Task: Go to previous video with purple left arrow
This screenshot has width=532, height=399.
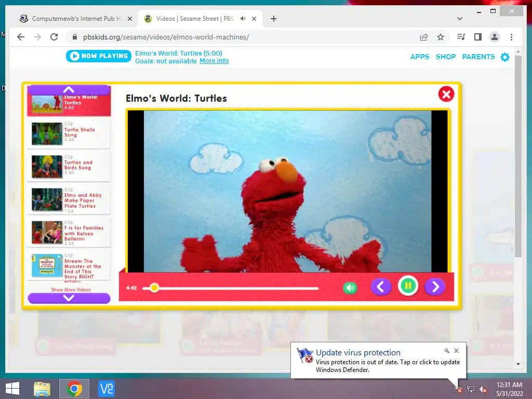Action: (381, 287)
